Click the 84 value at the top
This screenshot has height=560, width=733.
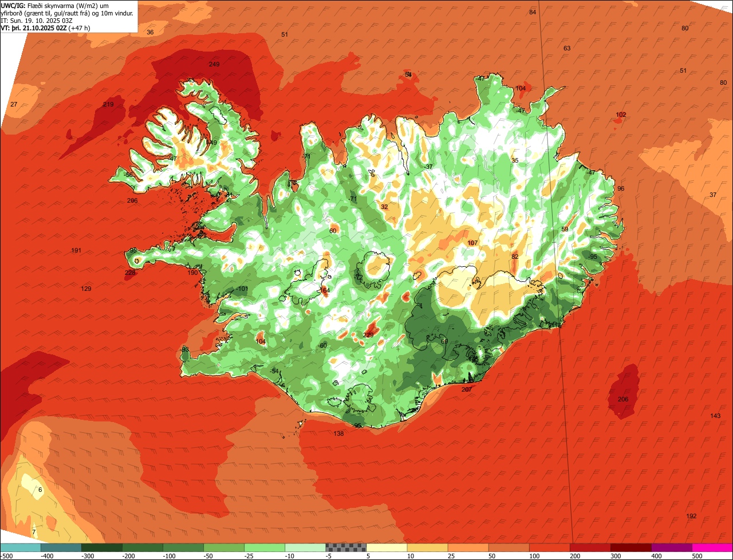click(533, 12)
